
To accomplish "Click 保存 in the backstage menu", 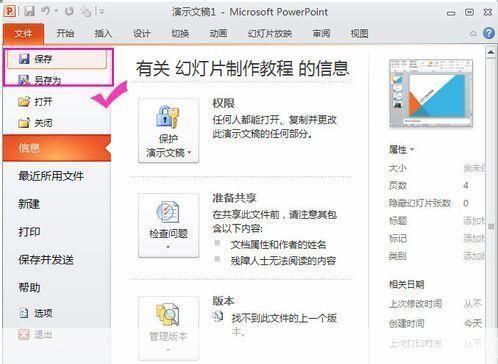I will point(57,59).
